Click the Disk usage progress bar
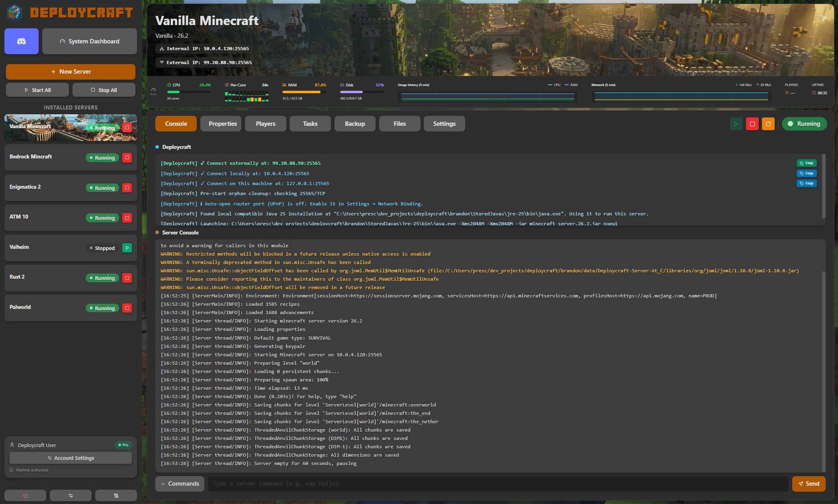Screen dimensions: 838x504 (362, 92)
